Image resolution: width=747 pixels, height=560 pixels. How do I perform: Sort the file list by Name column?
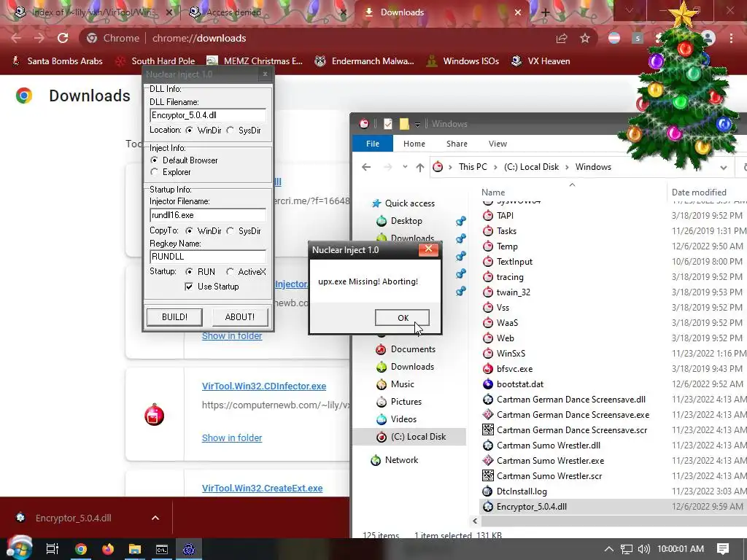point(492,192)
